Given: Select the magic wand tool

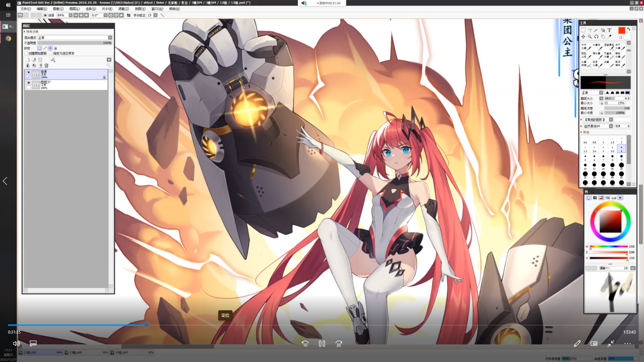Looking at the screenshot, I should (x=596, y=30).
